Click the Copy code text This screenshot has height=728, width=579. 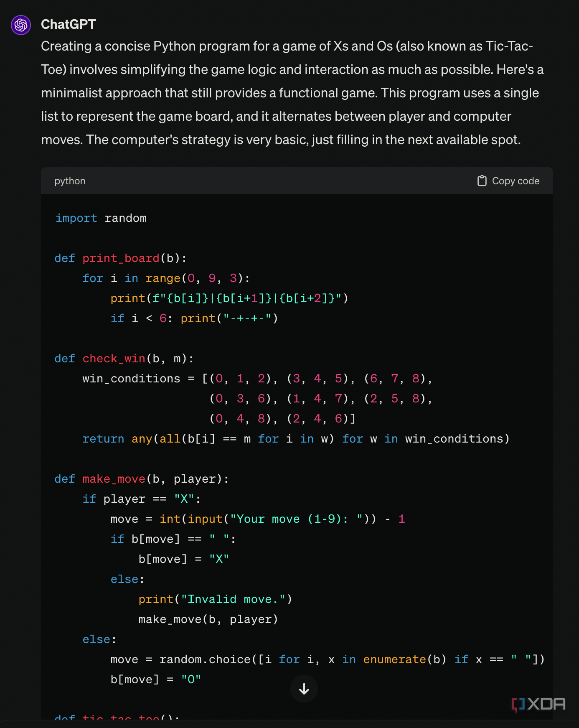pos(516,181)
